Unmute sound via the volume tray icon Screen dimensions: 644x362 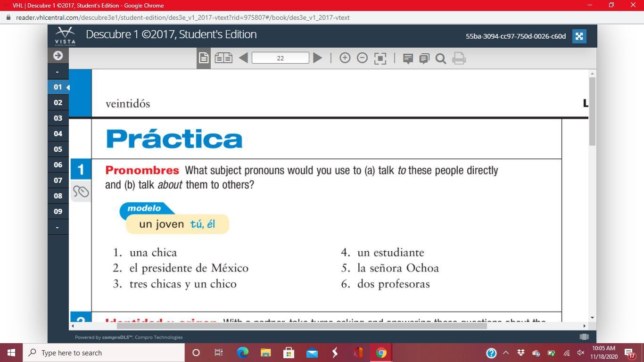coord(581,353)
